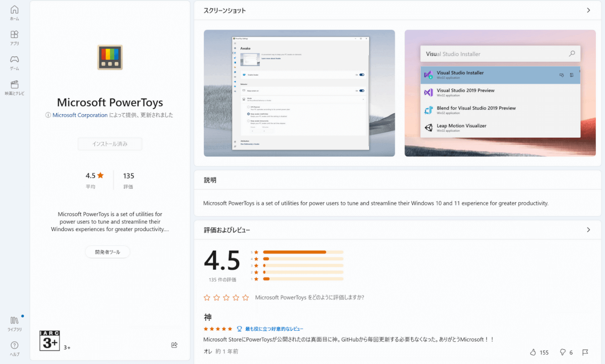
Task: Go to Home in the sidebar
Action: coord(15,13)
